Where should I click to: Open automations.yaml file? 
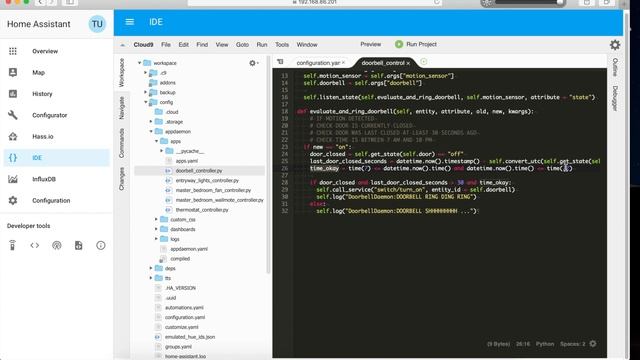(x=184, y=307)
